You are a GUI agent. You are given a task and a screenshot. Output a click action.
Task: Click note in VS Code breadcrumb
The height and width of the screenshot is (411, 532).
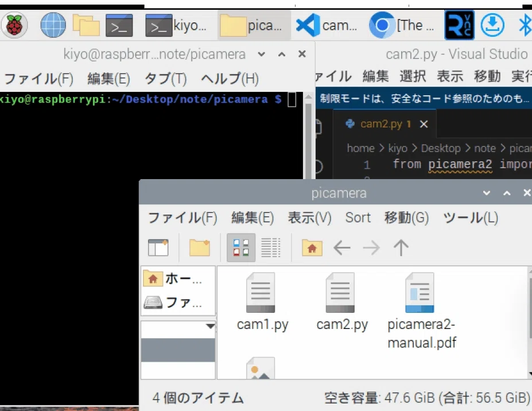tap(485, 148)
